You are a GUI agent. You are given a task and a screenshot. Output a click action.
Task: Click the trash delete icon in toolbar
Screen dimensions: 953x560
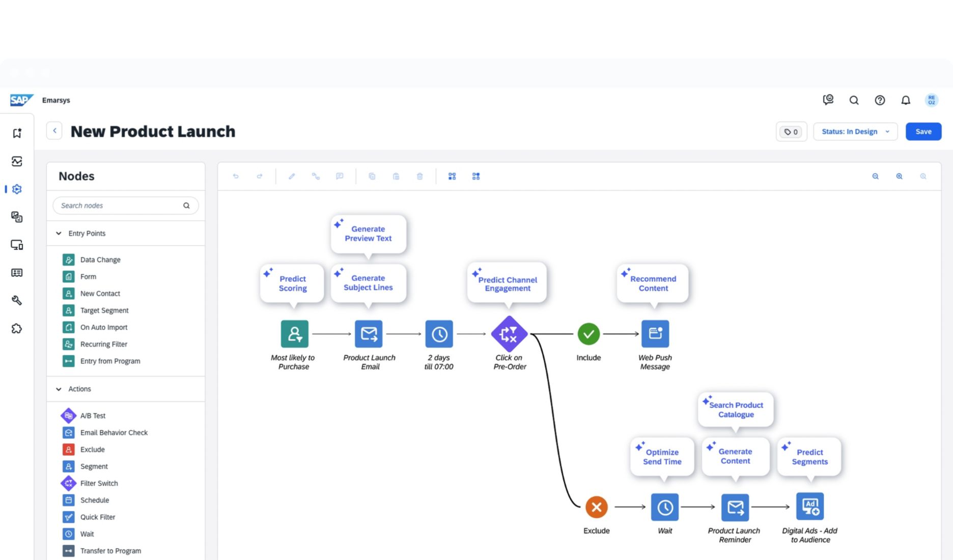click(419, 176)
